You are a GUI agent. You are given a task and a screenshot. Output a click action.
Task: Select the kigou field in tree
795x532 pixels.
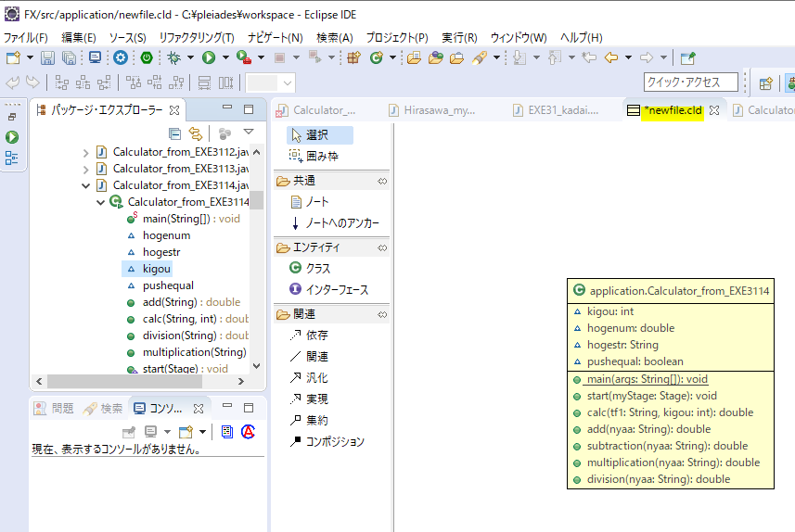point(156,269)
